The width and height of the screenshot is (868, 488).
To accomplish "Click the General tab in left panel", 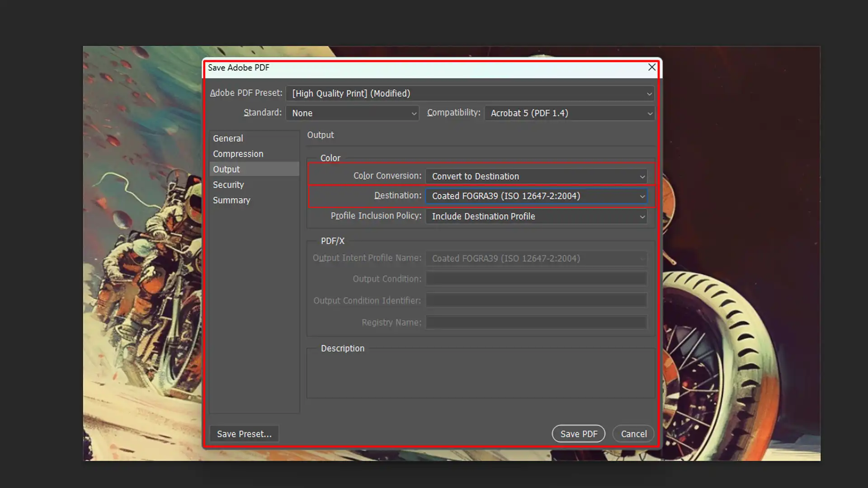I will click(x=228, y=138).
